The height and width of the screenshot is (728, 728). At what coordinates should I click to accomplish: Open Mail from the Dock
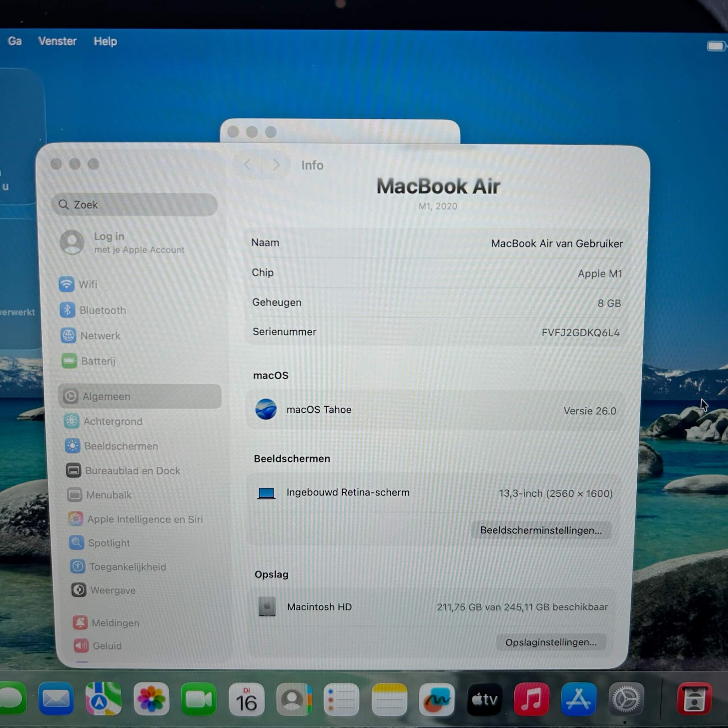click(x=56, y=698)
